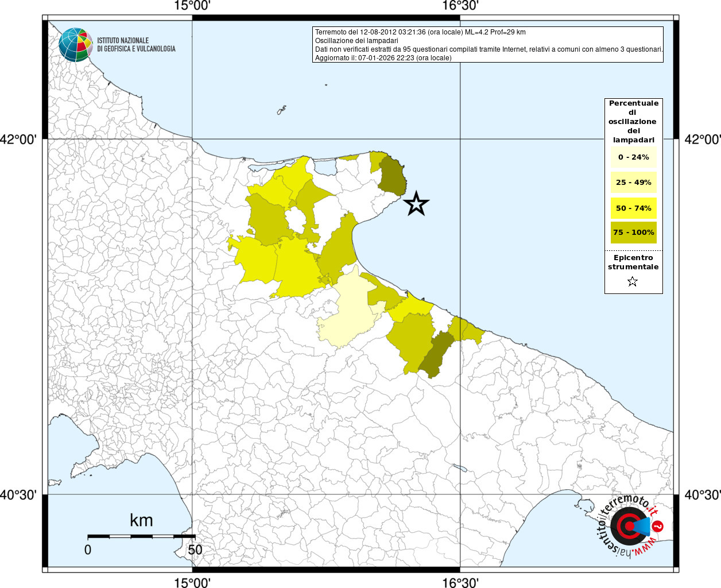Click the bottom 15°00' longitude label
Screen dimensions: 721x588
coord(192,582)
